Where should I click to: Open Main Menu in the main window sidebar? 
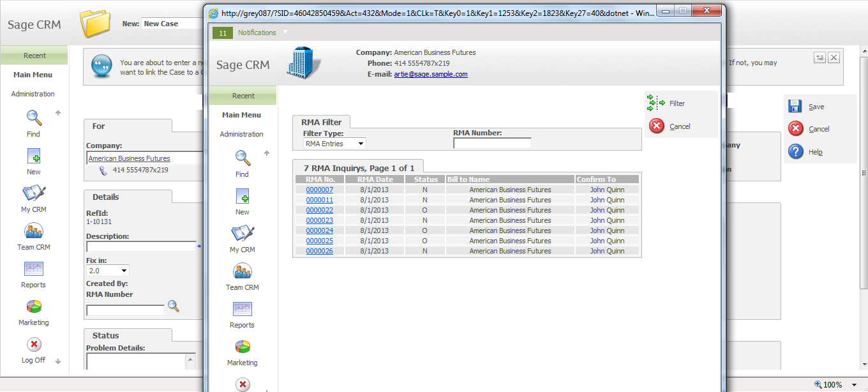(33, 75)
